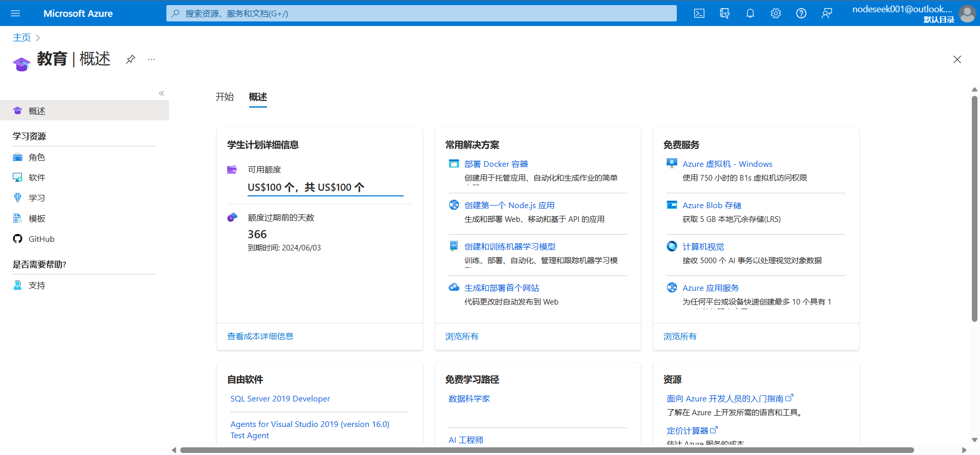The image size is (980, 455).
Task: Click the Learning lightbulb icon
Action: [x=17, y=197]
